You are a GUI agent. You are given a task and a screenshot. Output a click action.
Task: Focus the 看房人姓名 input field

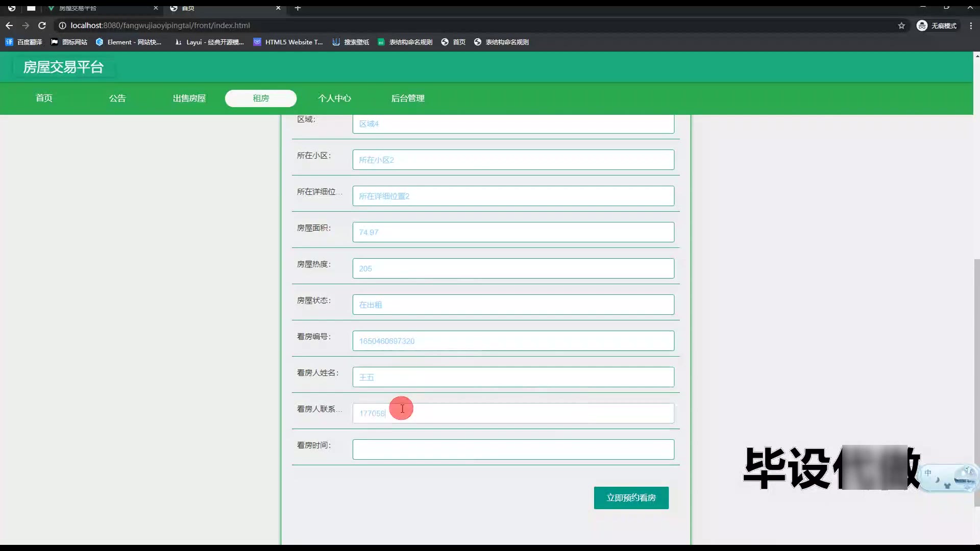pyautogui.click(x=513, y=377)
